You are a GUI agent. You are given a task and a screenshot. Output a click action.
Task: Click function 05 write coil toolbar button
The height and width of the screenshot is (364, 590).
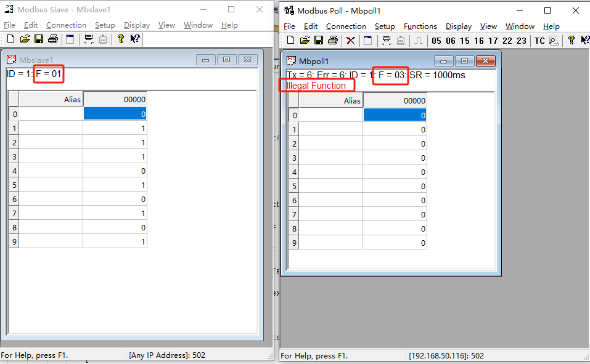tap(436, 41)
